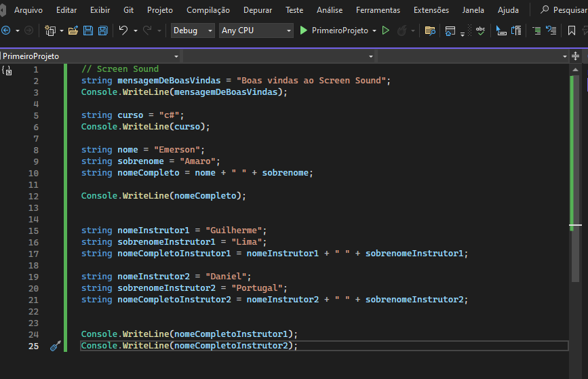Click the nomeCompletoInstrutor2 variable on line 25
Screen dimensions: 588x379
(x=231, y=346)
